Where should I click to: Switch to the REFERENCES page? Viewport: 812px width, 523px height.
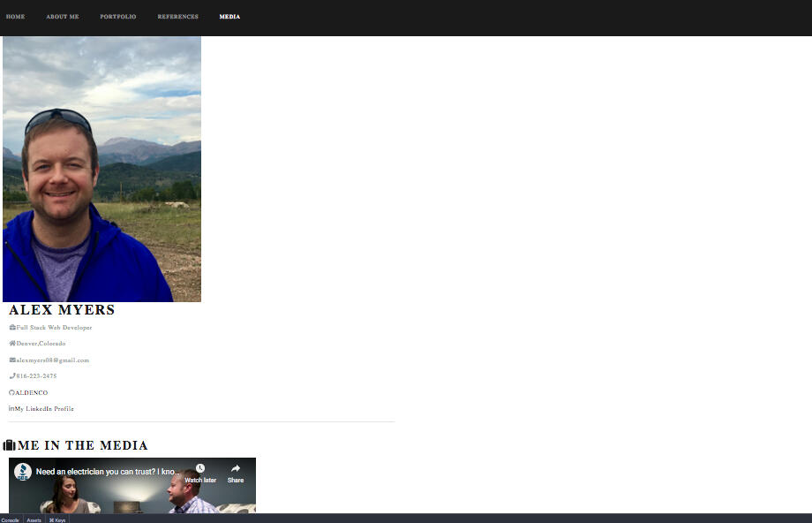[177, 16]
